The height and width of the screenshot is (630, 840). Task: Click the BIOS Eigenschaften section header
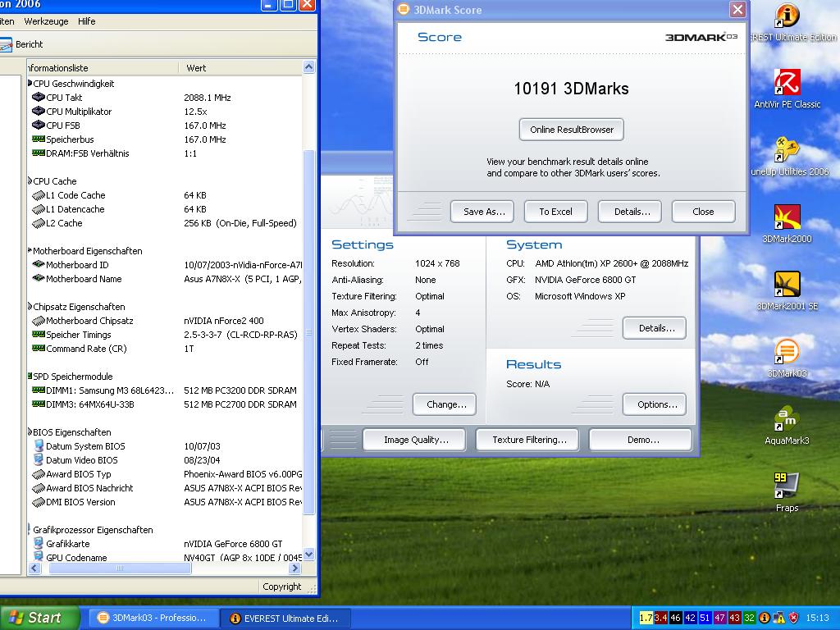(72, 431)
